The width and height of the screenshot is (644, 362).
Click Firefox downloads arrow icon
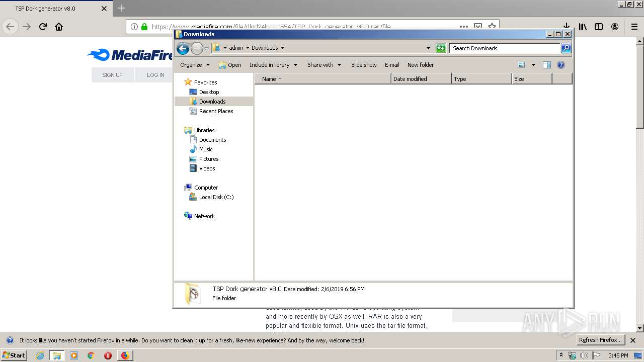(566, 27)
